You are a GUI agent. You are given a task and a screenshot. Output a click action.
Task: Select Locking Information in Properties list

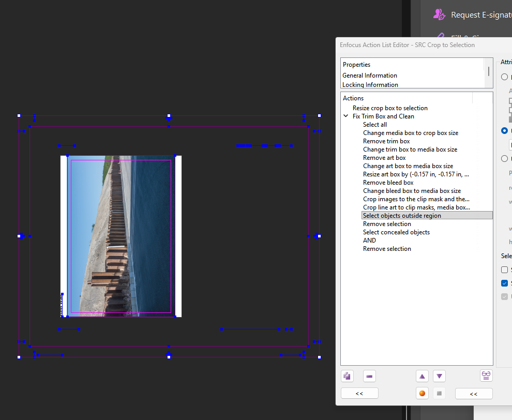370,85
